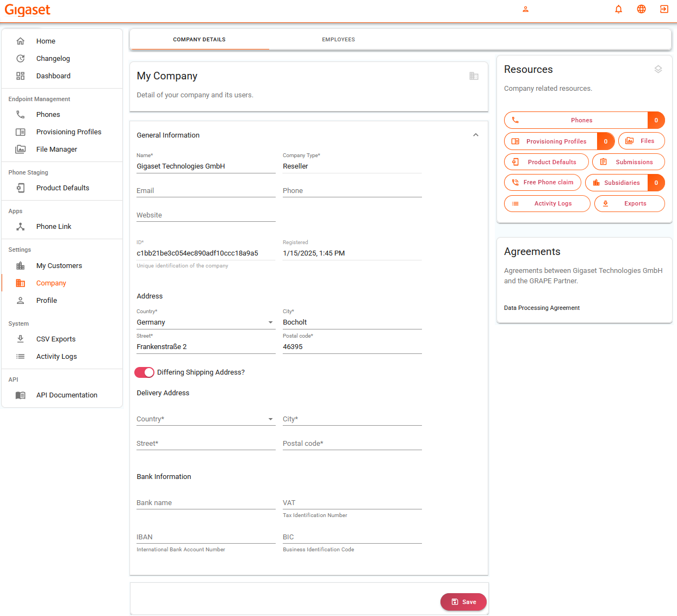
Task: Disable the Differing Shipping Address toggle
Action: click(144, 372)
